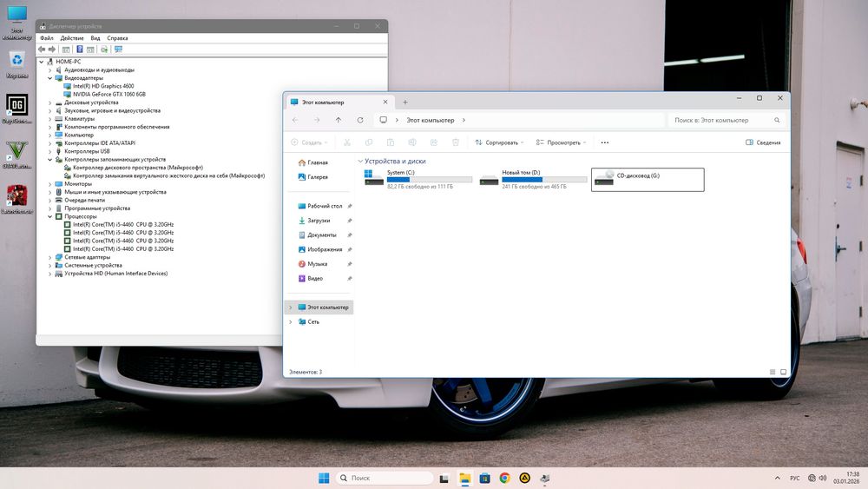Go up one folder level in Explorer

tap(339, 120)
